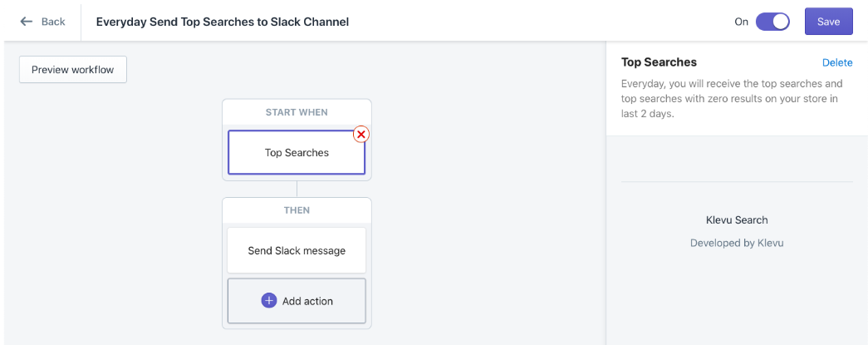
Task: Click the Top Searches description text
Action: coord(732,99)
